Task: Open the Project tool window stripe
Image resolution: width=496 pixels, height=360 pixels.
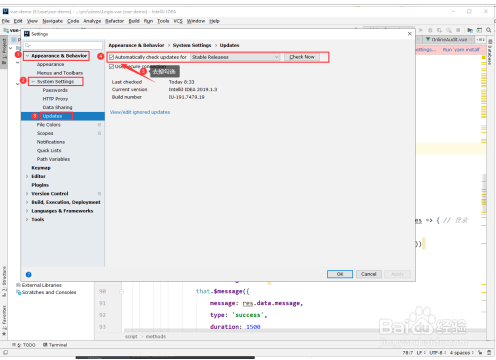Action: (4, 53)
